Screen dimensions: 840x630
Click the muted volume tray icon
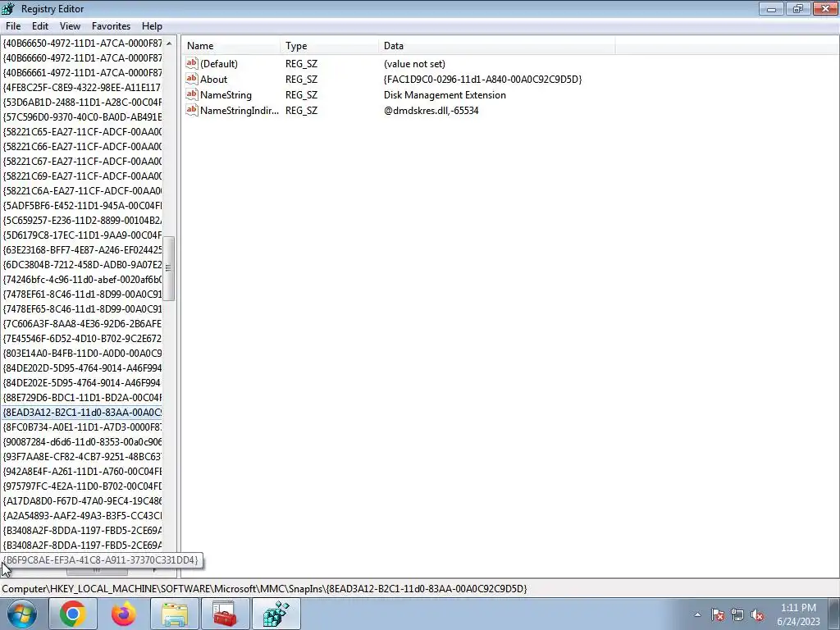click(757, 614)
